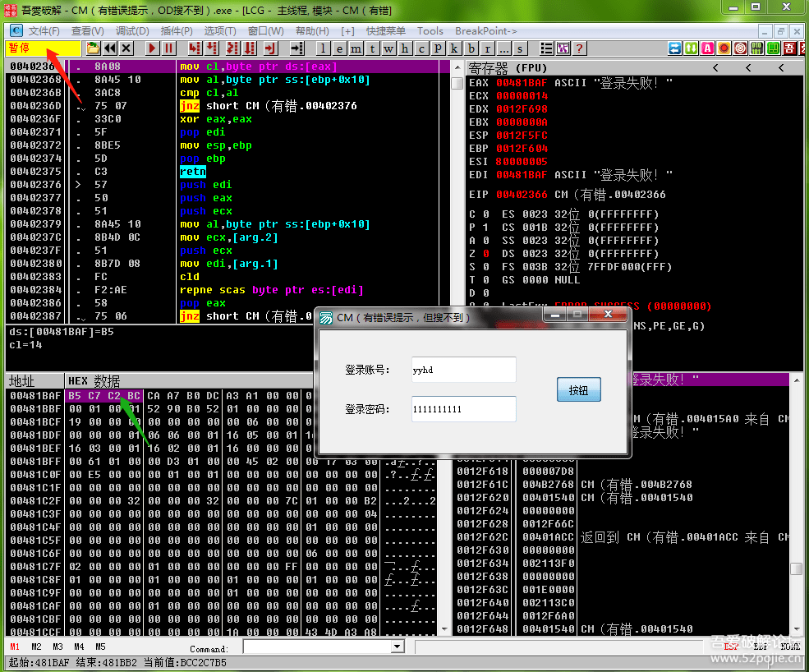Click the 登录密码 password input field
The width and height of the screenshot is (809, 672).
pos(463,408)
